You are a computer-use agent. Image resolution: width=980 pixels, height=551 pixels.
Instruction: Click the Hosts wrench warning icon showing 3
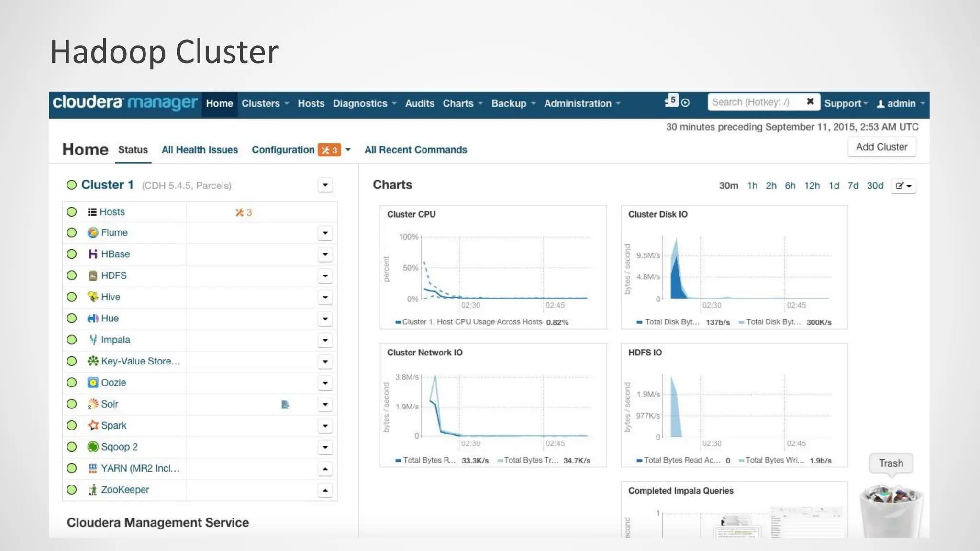point(244,212)
